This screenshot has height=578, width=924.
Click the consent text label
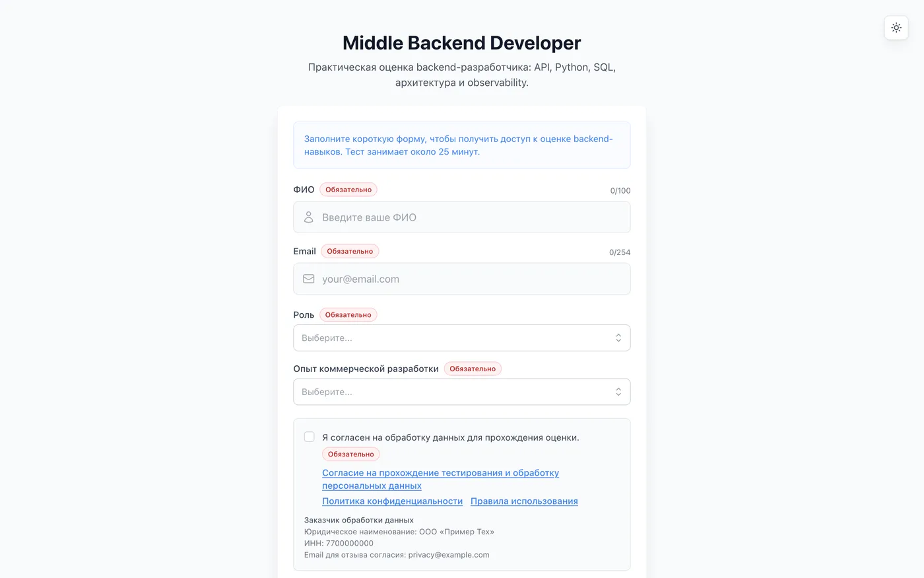[451, 437]
